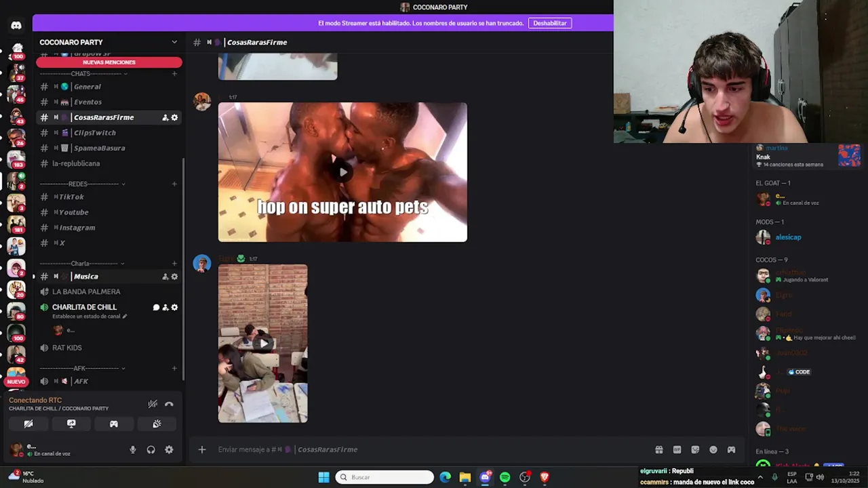Open the soundboard button
The height and width of the screenshot is (488, 868).
click(157, 424)
